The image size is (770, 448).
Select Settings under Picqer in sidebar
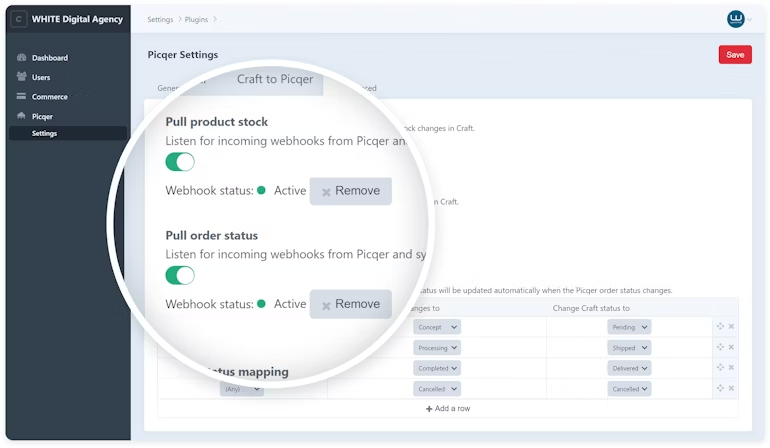44,133
